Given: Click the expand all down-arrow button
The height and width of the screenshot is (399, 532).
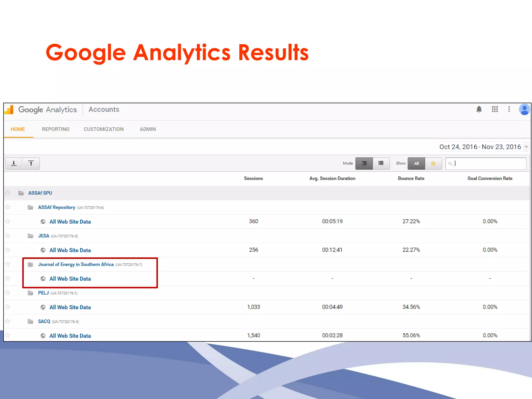Looking at the screenshot, I should click(x=14, y=163).
